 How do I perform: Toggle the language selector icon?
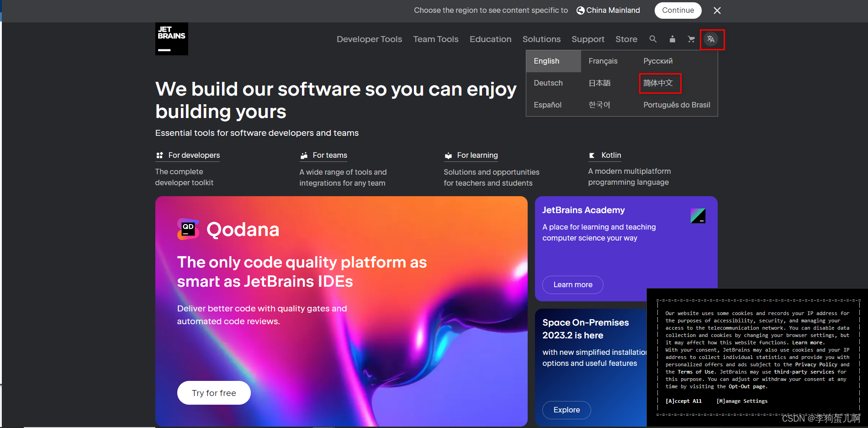711,39
